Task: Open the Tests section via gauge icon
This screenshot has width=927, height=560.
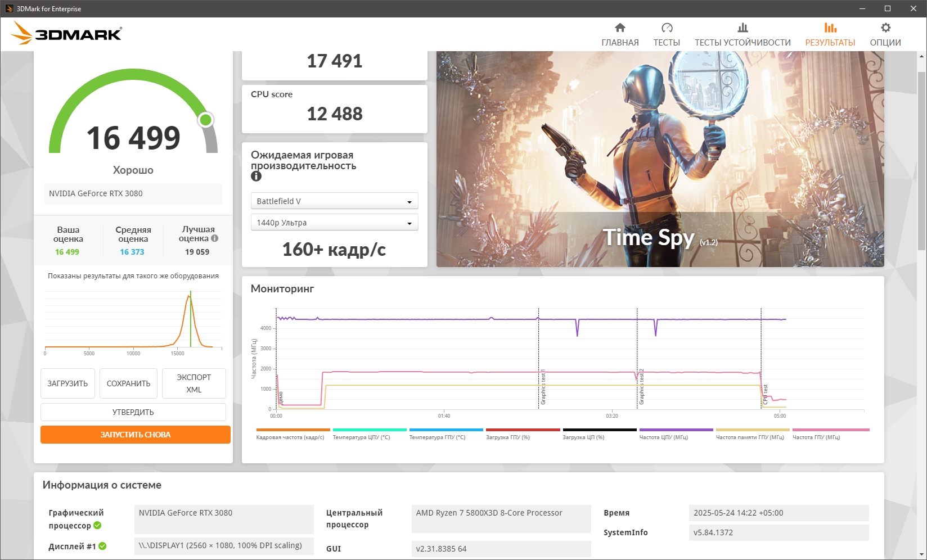Action: pos(667,28)
